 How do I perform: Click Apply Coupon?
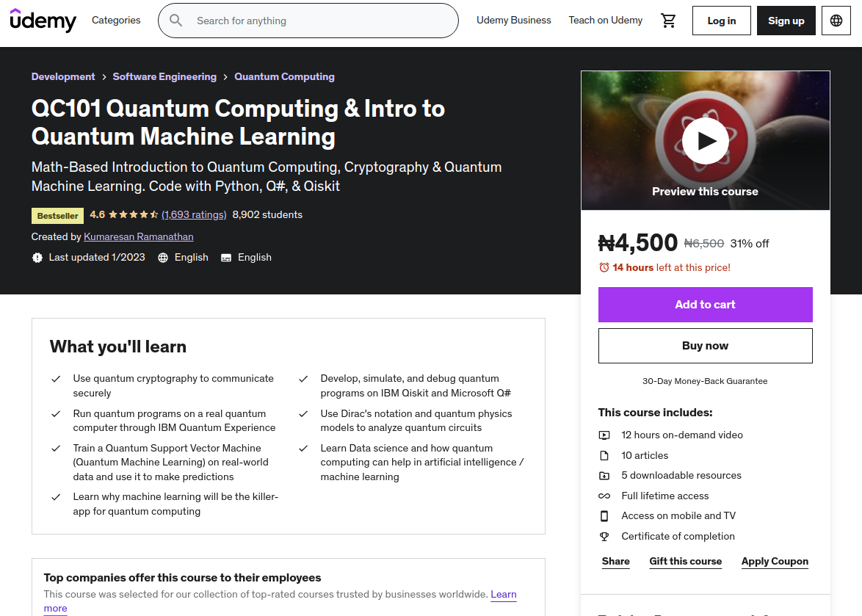(775, 561)
